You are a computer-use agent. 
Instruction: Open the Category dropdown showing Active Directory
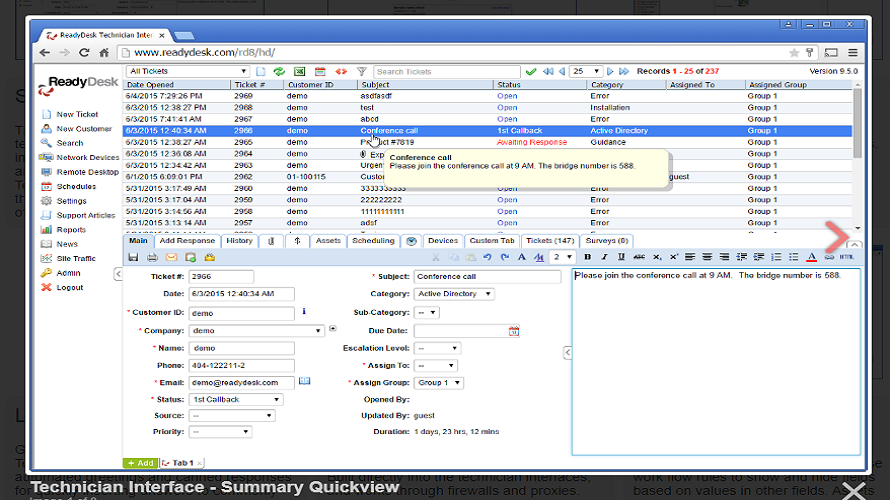tap(454, 294)
